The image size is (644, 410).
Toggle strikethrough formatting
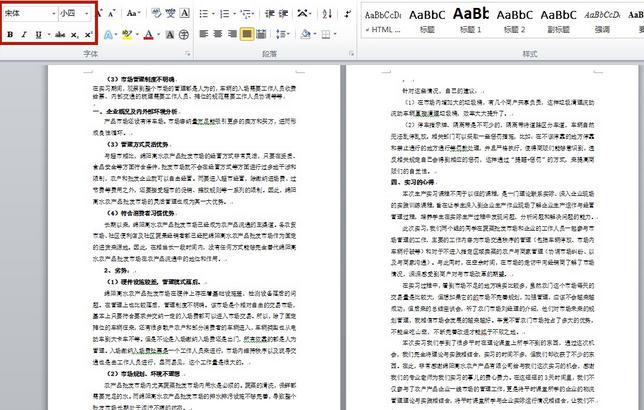point(60,35)
